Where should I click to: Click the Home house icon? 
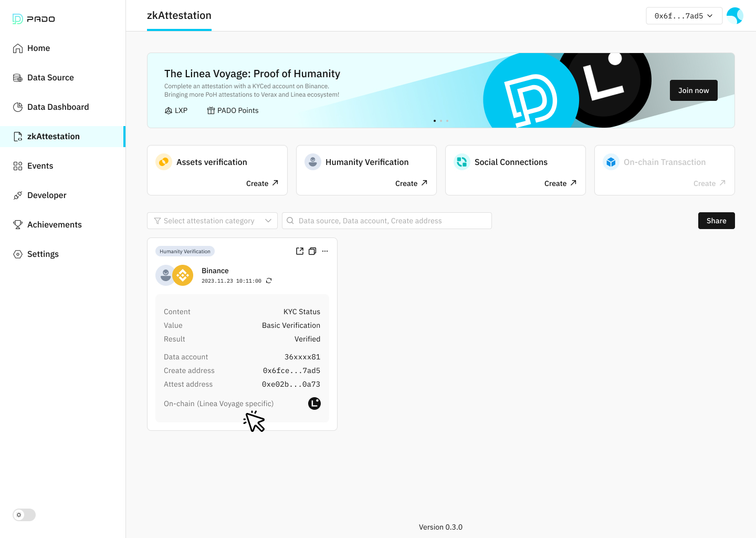18,48
